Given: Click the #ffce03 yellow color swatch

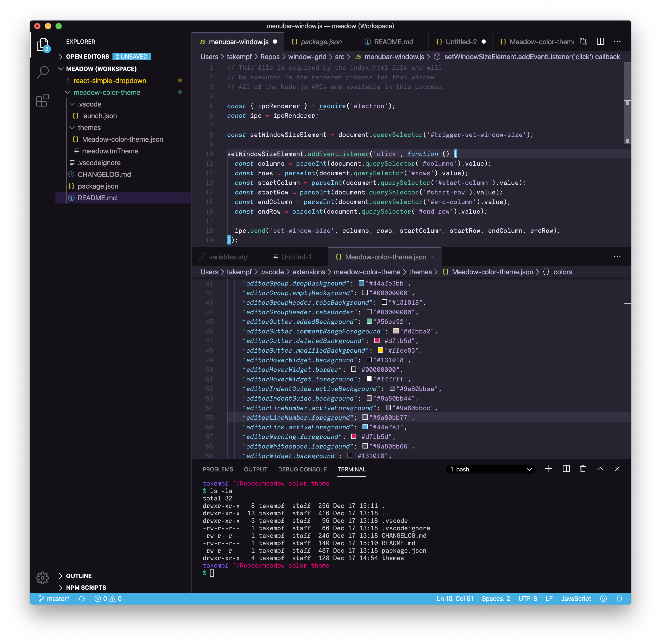Looking at the screenshot, I should 380,350.
